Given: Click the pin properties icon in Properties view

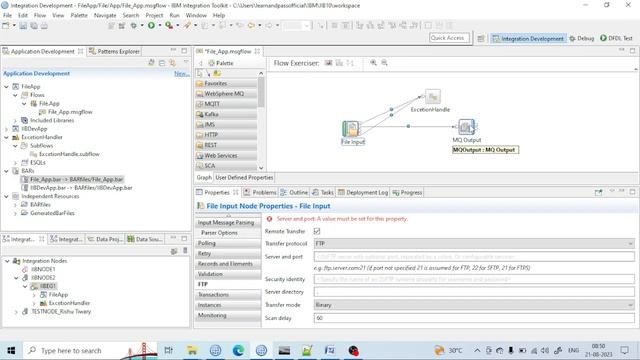Looking at the screenshot, I should 598,192.
